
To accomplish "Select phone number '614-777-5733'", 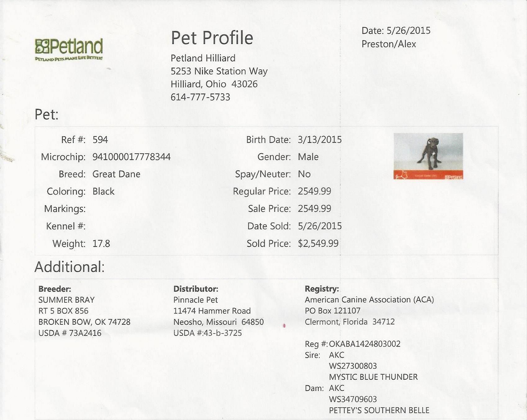I will (x=200, y=97).
